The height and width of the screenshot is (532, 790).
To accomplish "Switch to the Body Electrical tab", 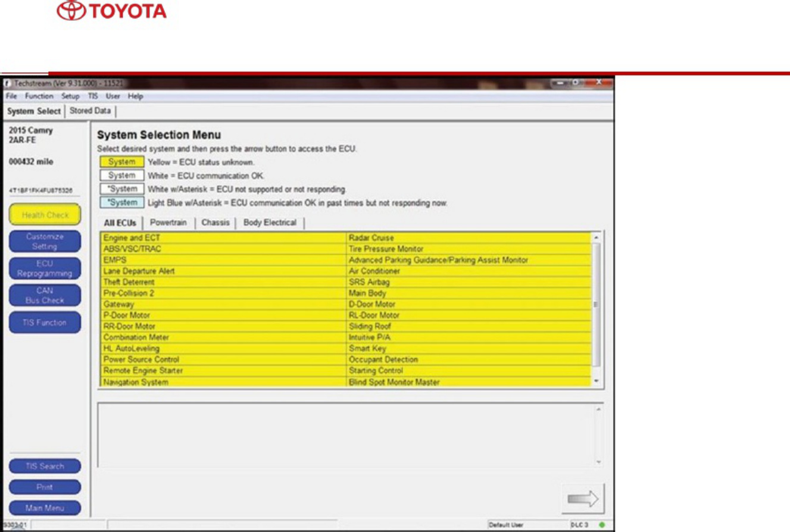I will (270, 223).
